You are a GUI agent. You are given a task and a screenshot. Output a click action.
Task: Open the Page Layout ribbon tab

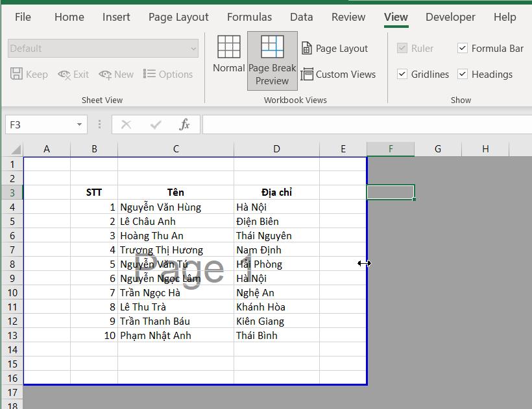pyautogui.click(x=178, y=17)
